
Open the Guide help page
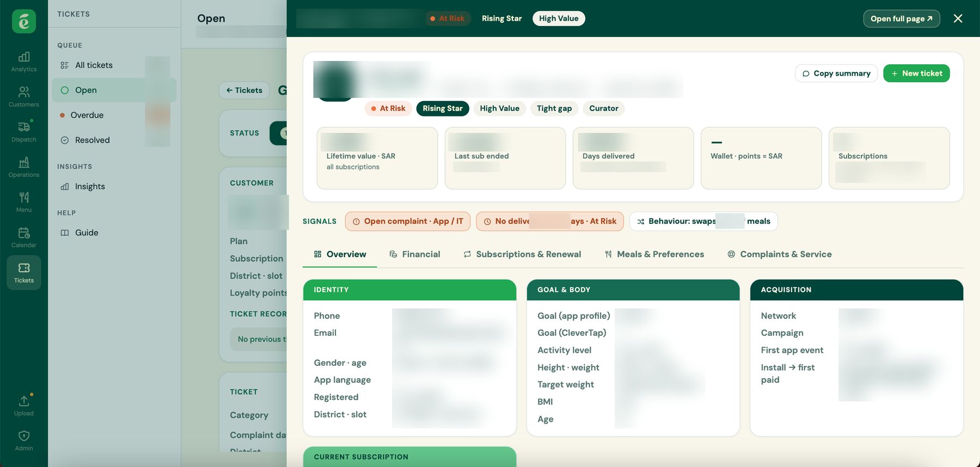coord(114,233)
